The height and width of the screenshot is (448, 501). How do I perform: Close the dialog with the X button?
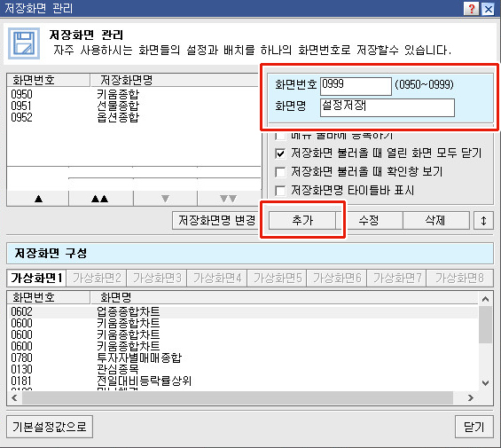pos(489,9)
